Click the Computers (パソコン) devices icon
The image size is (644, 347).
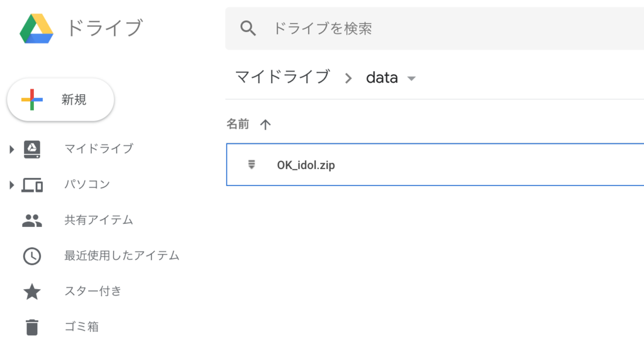pos(32,185)
